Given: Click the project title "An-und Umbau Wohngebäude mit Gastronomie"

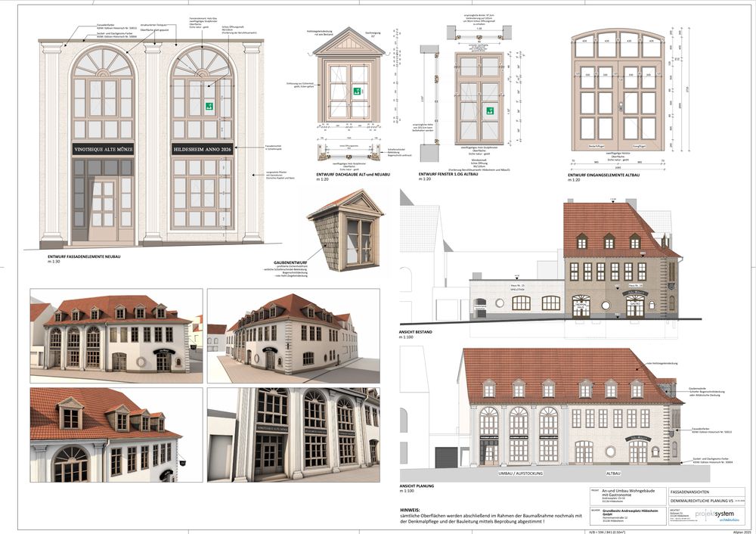Looking at the screenshot, I should tap(628, 493).
